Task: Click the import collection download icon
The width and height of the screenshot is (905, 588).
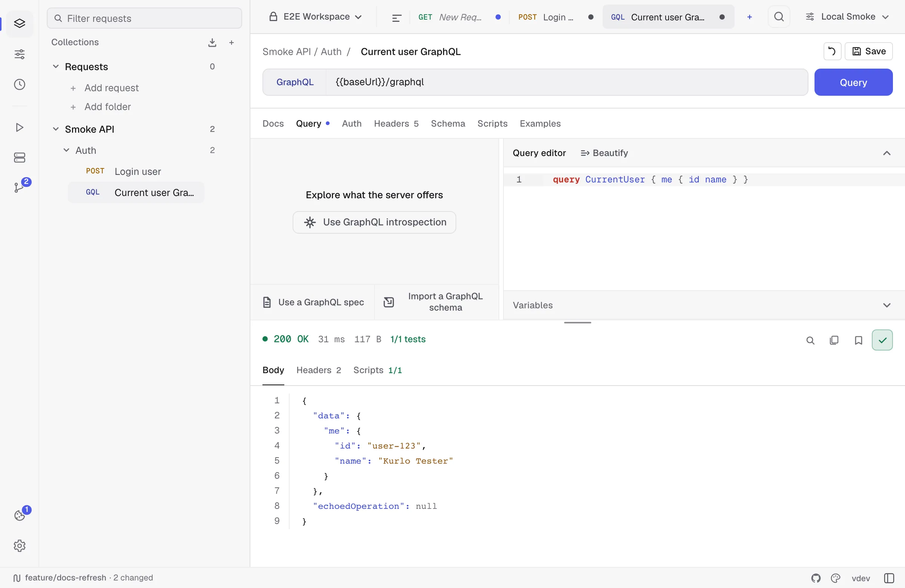Action: coord(212,43)
